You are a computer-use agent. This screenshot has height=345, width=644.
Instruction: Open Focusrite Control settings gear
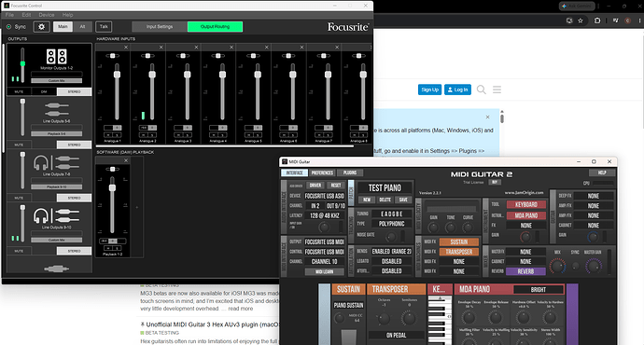41,27
